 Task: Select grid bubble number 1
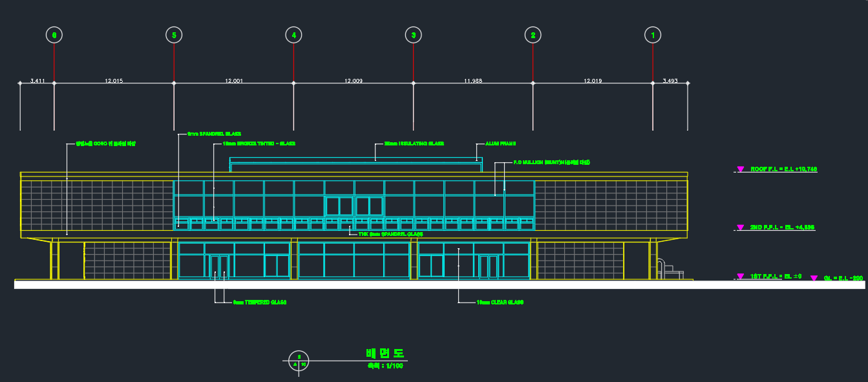(x=653, y=36)
